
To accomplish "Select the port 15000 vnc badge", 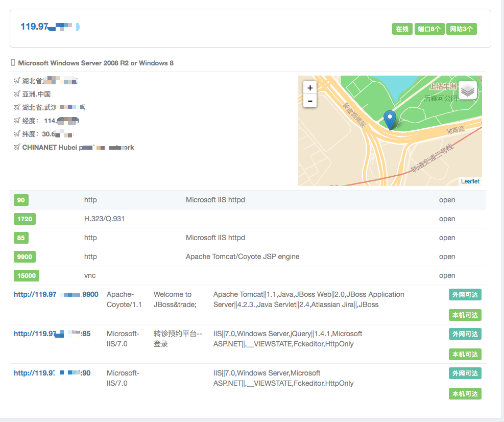I will coord(27,275).
